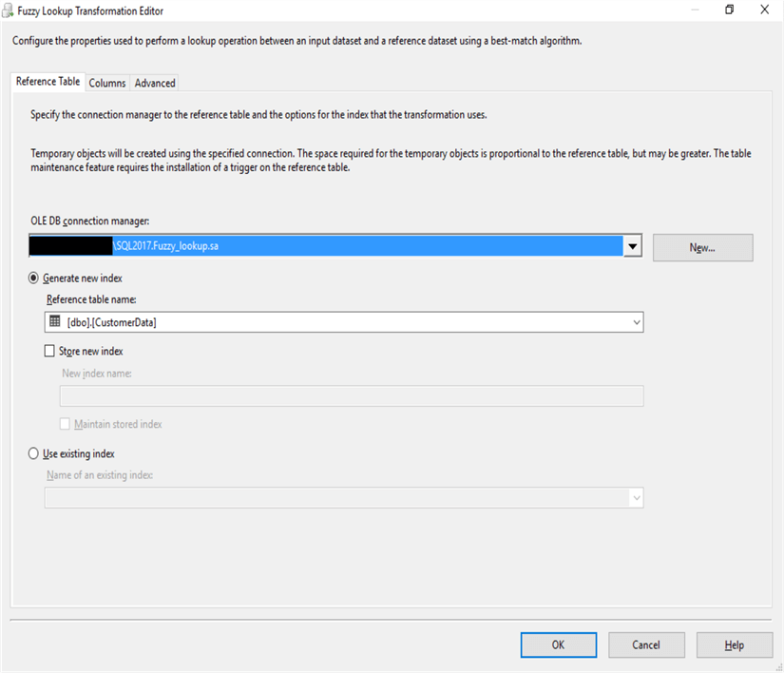Click the Fuzzy Lookup editor title bar icon

pyautogui.click(x=8, y=10)
